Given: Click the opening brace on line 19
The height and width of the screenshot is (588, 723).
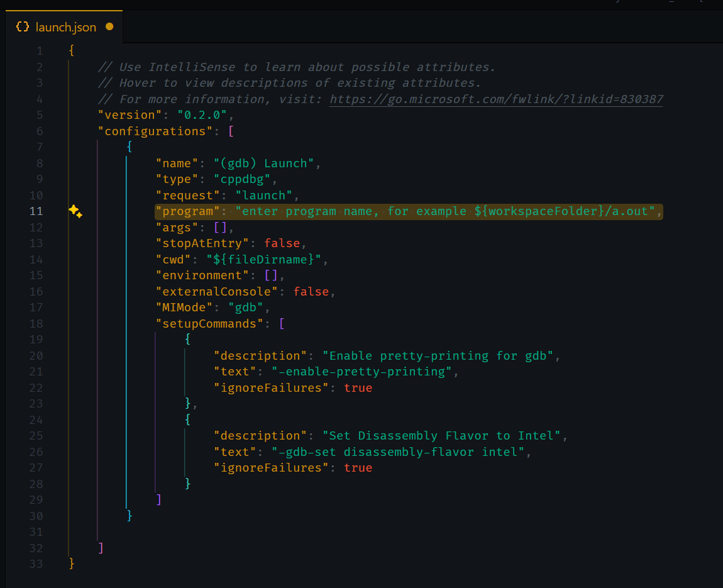Looking at the screenshot, I should [187, 340].
